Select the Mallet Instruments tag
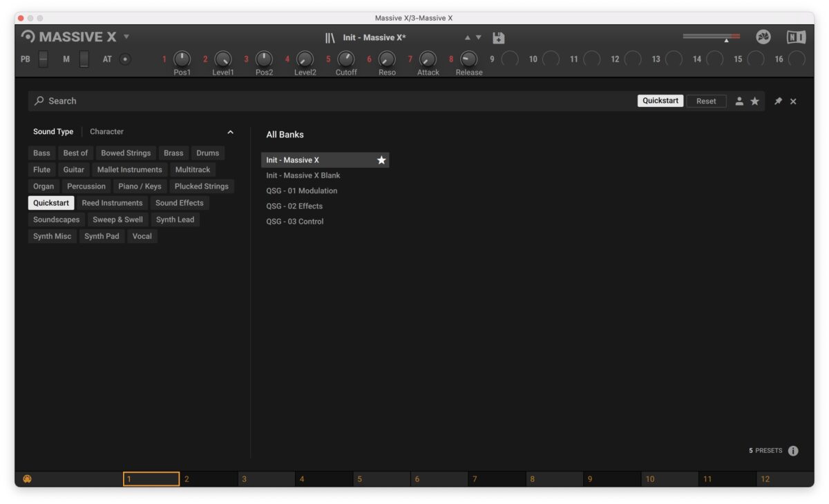 coord(130,170)
